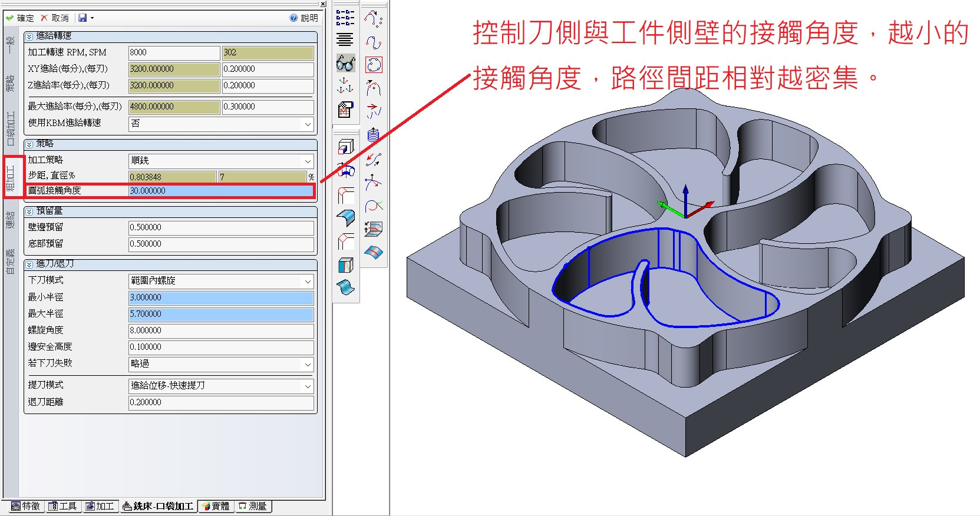This screenshot has height=516, width=980.
Task: Switch to the 實體 tab
Action: coord(216,506)
